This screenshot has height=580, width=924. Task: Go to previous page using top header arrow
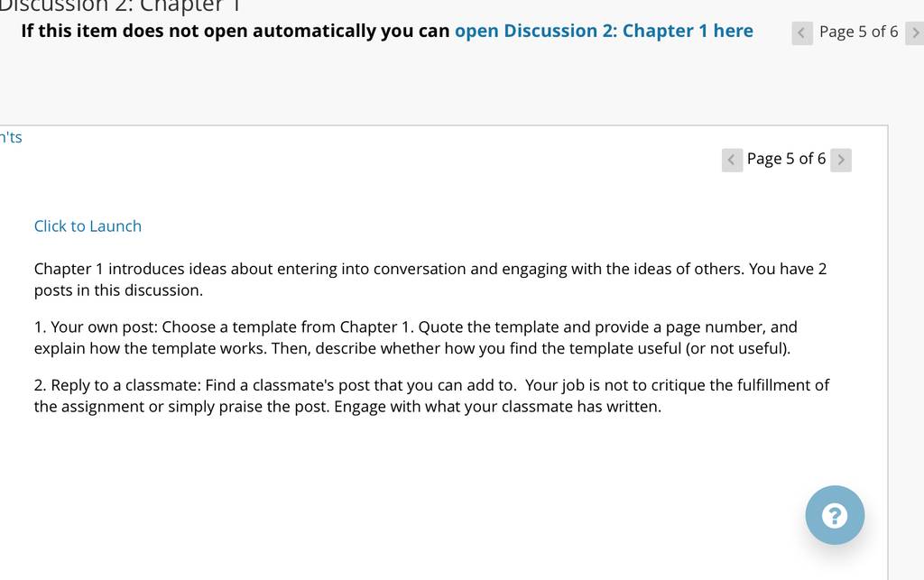coord(802,33)
